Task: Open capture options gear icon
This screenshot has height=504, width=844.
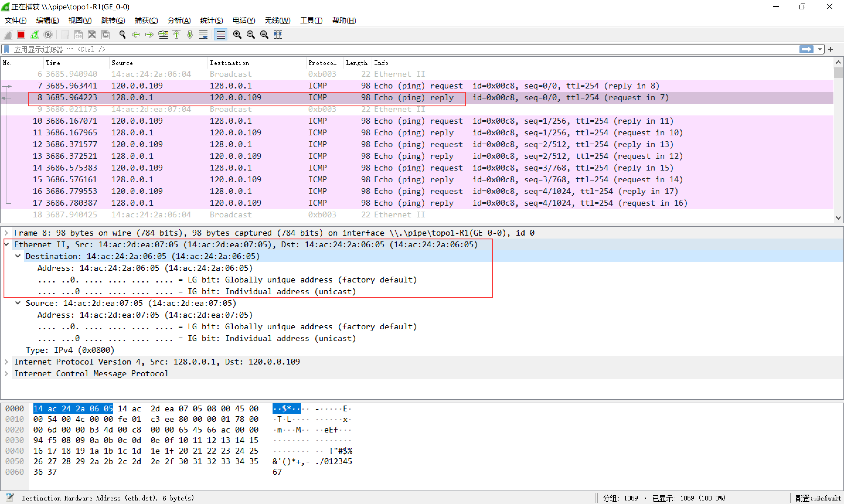Action: tap(48, 35)
